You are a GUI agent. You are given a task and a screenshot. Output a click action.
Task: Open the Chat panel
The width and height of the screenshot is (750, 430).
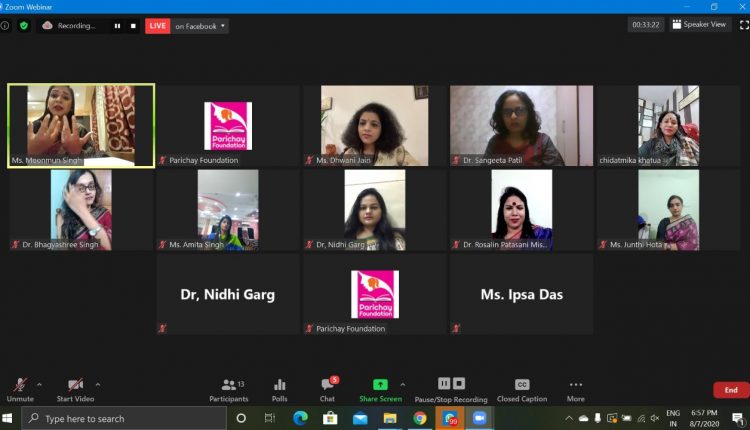coord(327,387)
